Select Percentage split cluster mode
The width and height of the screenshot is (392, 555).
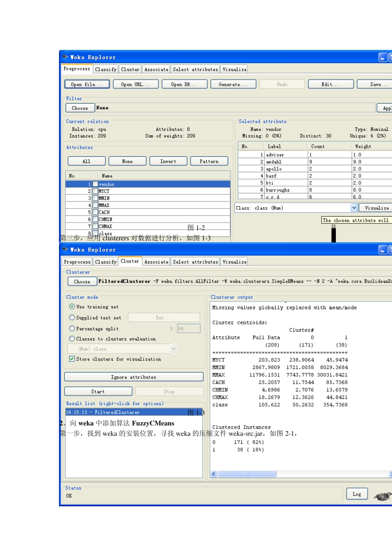click(x=72, y=329)
